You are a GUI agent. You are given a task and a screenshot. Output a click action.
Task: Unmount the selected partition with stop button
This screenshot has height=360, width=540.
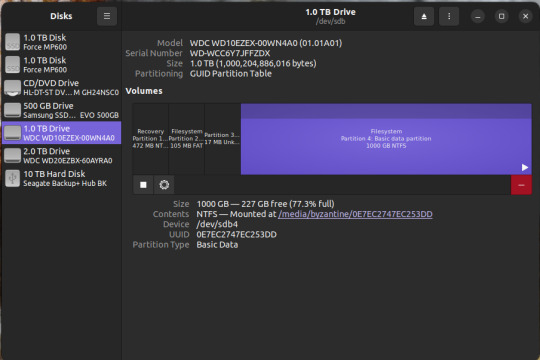[x=143, y=185]
